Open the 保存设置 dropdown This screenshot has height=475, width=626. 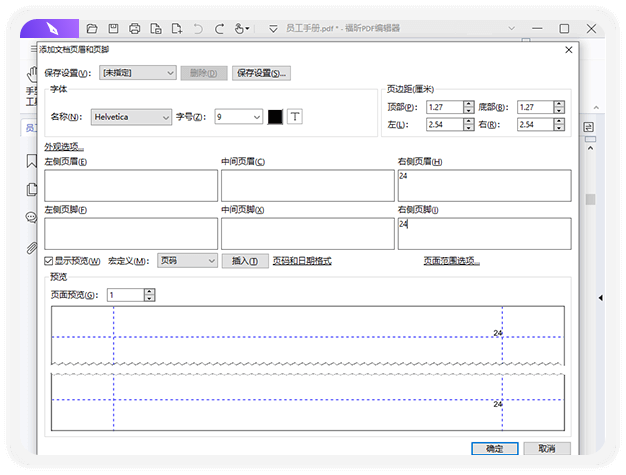tap(138, 73)
